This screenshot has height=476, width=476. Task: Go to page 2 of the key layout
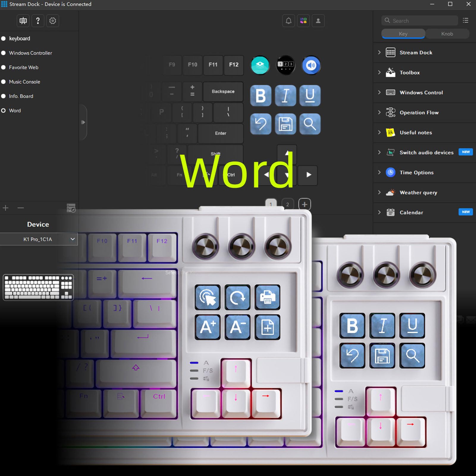coord(288,204)
